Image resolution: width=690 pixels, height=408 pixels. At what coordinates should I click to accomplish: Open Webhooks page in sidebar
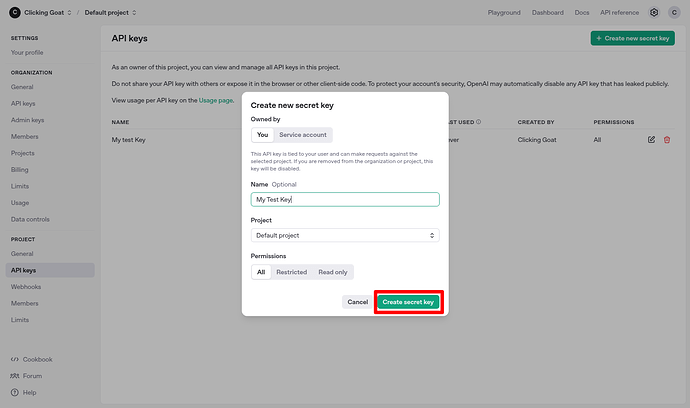(26, 287)
